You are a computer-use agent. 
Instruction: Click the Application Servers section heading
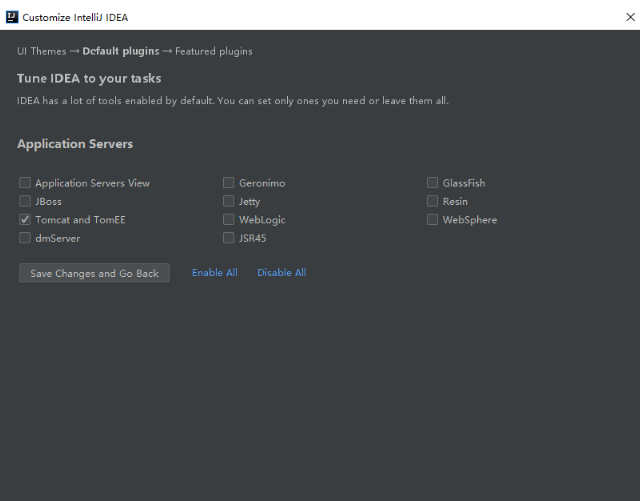click(75, 144)
